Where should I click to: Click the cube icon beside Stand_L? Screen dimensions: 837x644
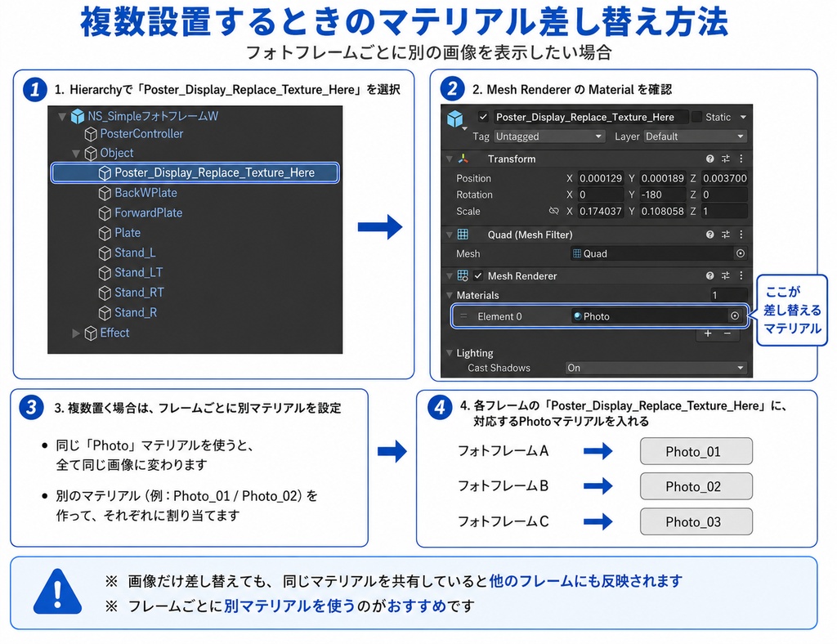(105, 253)
